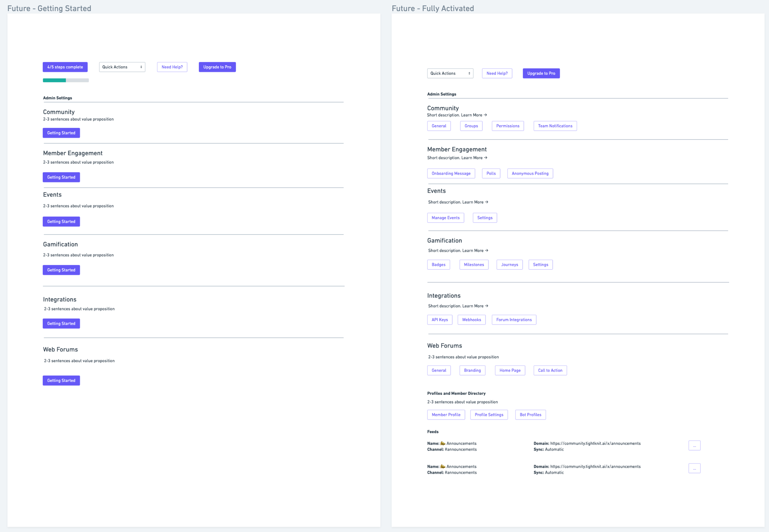Select Anonymous Posting option
769x532 pixels.
point(529,173)
